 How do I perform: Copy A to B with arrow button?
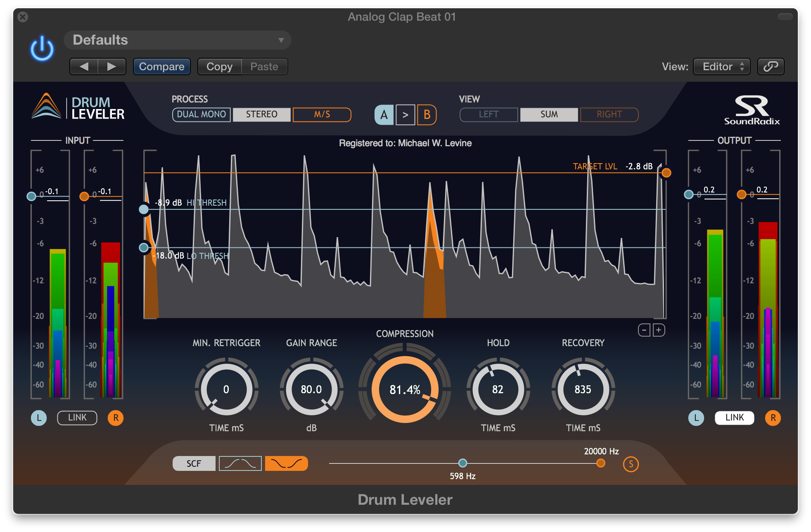405,115
